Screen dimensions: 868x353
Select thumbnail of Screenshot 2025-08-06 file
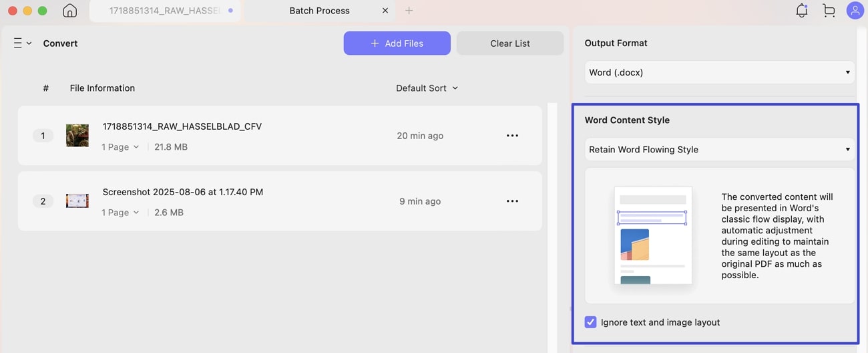click(77, 201)
